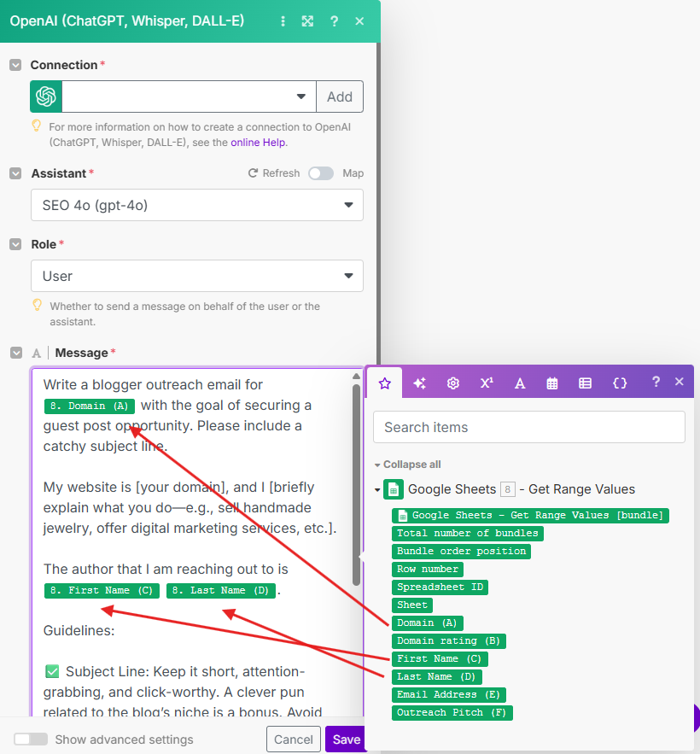Open help in the mapping panel
The height and width of the screenshot is (754, 700).
click(x=656, y=382)
